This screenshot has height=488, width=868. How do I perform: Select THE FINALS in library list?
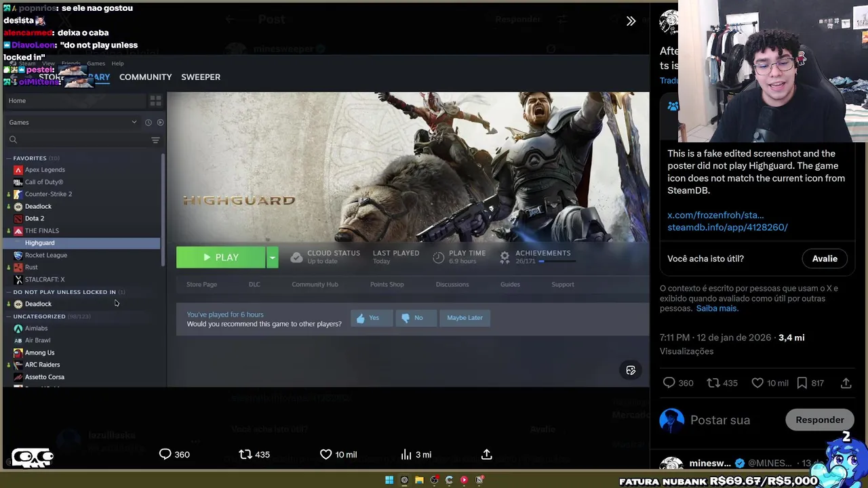(42, 231)
